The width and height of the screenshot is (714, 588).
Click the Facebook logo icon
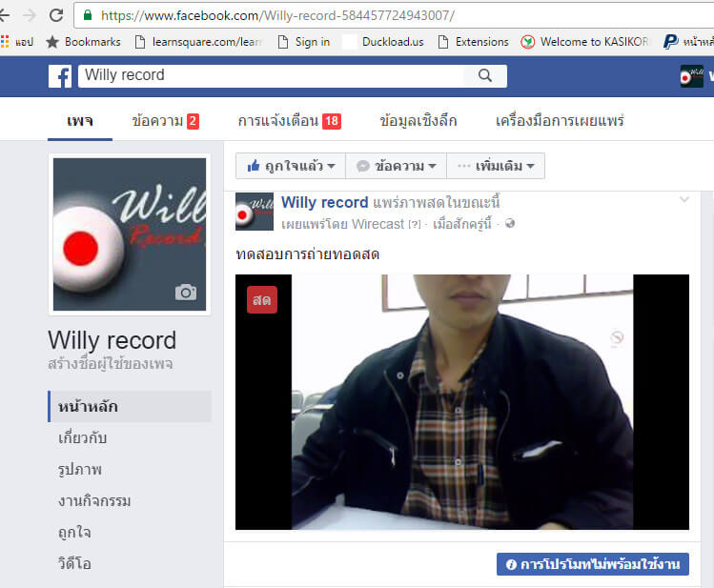(x=60, y=76)
